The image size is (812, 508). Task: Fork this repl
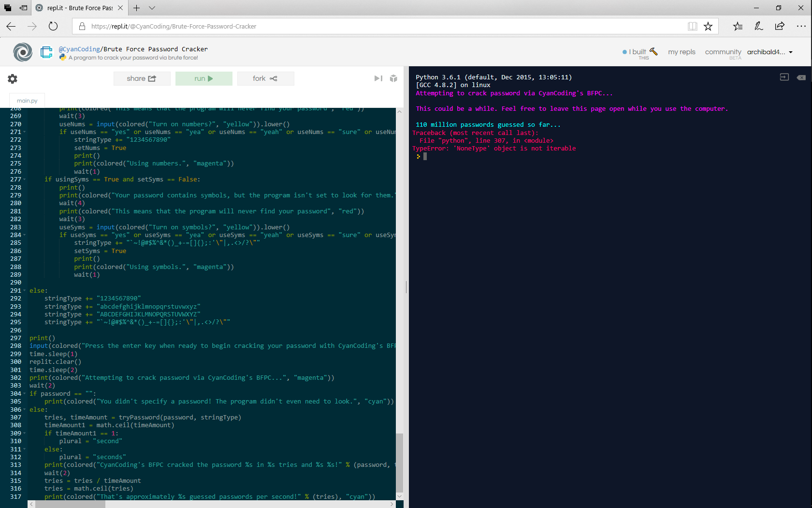tap(265, 78)
